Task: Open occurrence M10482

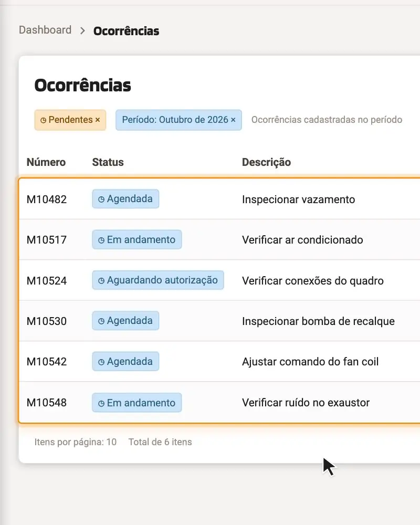Action: coord(47,199)
